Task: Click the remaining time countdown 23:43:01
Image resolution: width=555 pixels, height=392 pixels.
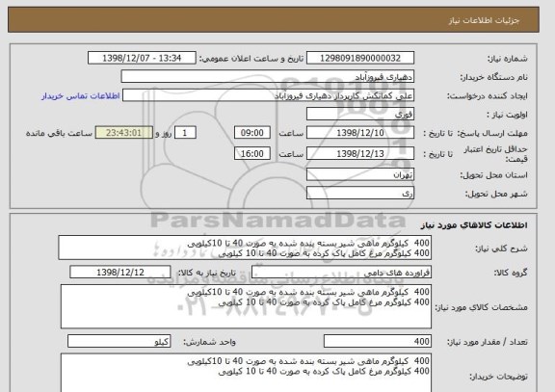Action: click(x=124, y=133)
